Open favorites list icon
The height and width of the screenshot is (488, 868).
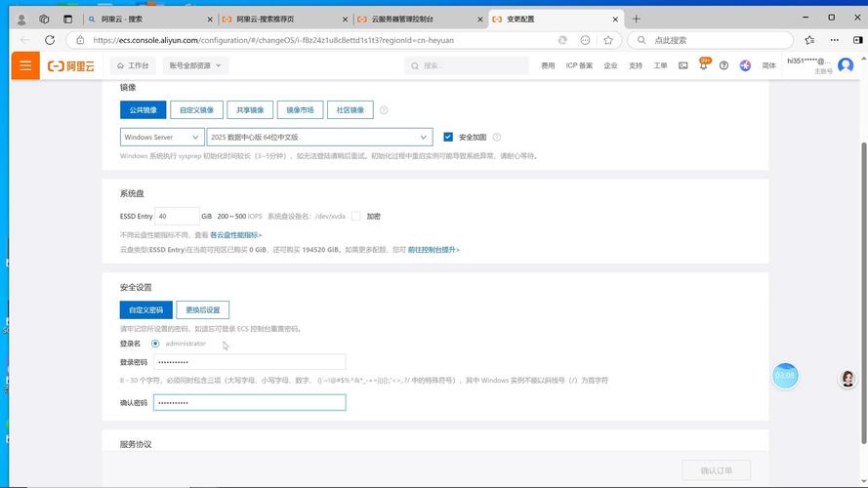tap(809, 40)
